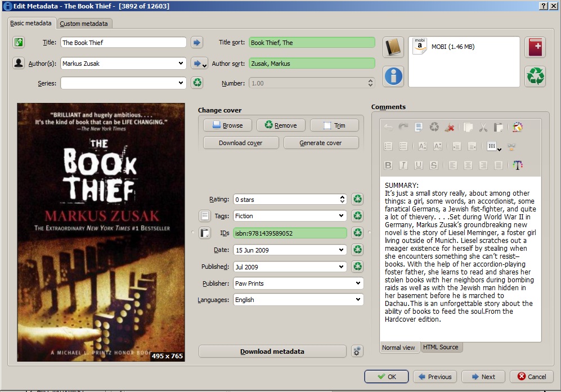Expand the H1 heading style dropdown
The width and height of the screenshot is (561, 392).
(494, 146)
